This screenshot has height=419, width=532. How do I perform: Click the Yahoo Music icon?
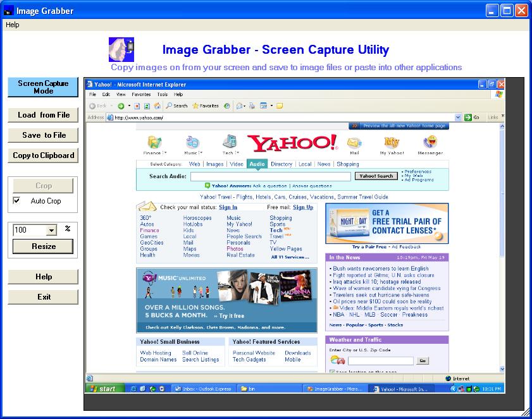tap(192, 142)
